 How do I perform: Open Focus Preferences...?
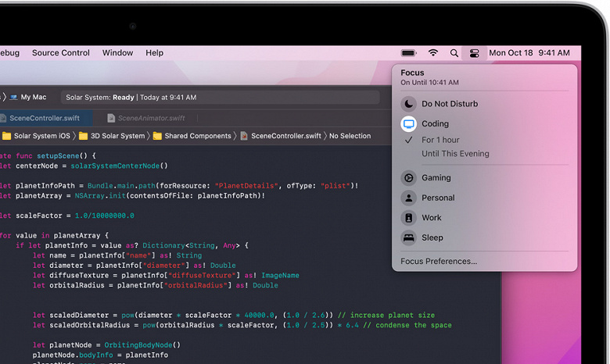pos(439,261)
